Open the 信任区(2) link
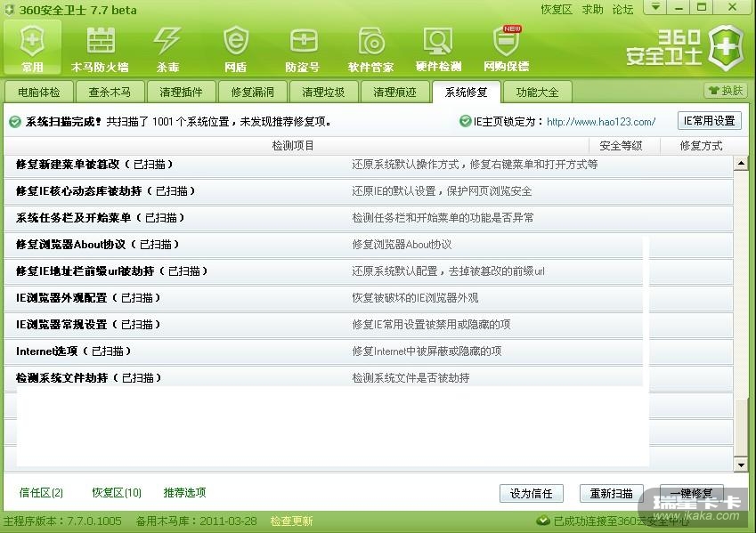This screenshot has width=756, height=533. [41, 493]
